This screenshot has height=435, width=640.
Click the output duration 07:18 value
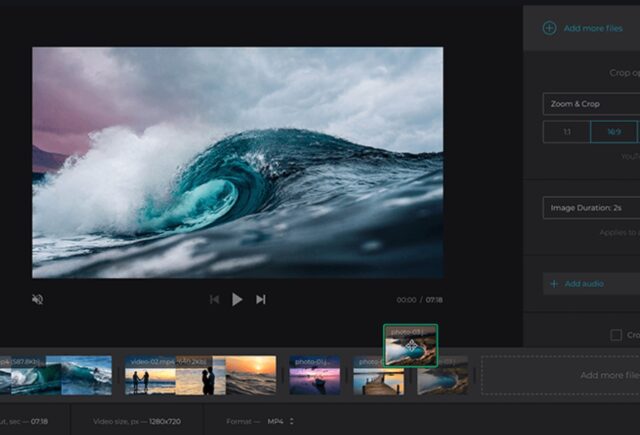tap(39, 421)
